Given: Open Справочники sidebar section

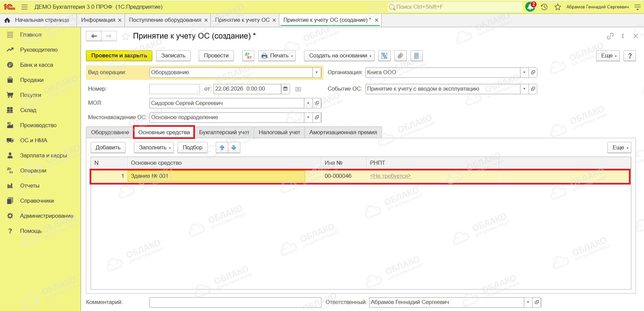Looking at the screenshot, I should pyautogui.click(x=37, y=201).
